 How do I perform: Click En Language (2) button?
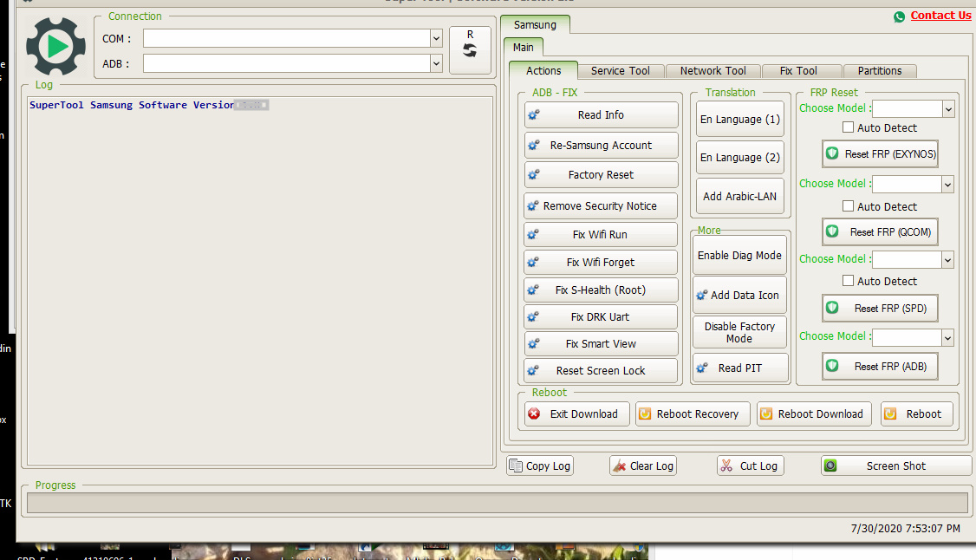coord(740,158)
